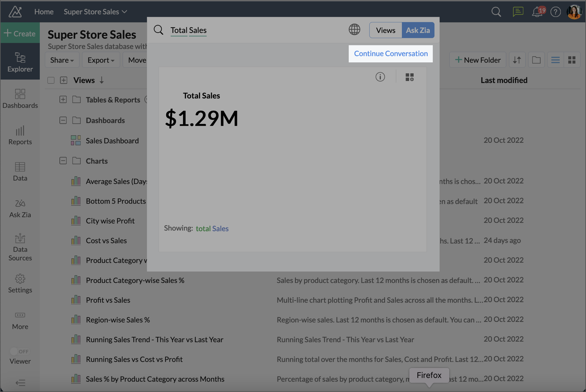Screen dimensions: 586x392
Task: Open the help question mark icon
Action: pos(555,12)
